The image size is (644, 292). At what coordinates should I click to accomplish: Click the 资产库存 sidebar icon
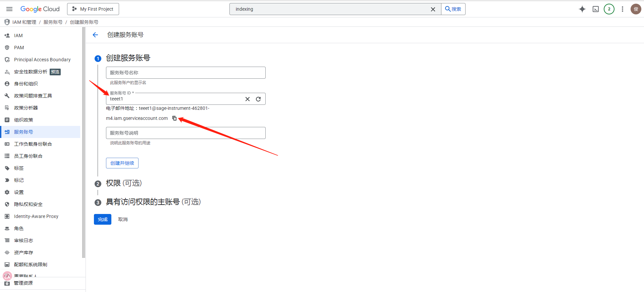tap(7, 252)
